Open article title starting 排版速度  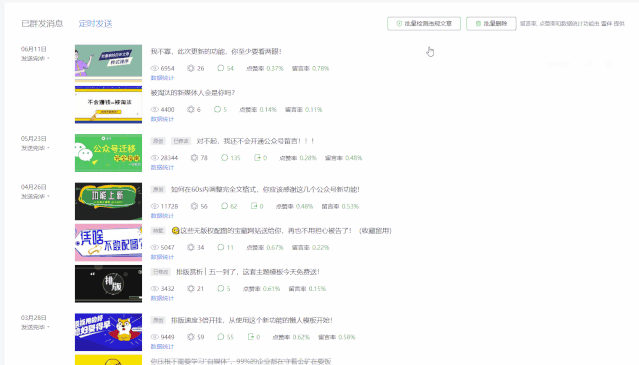(251, 320)
